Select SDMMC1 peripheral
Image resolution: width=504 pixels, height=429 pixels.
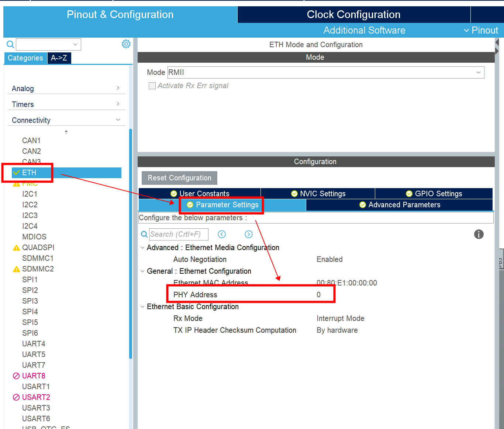pyautogui.click(x=38, y=258)
